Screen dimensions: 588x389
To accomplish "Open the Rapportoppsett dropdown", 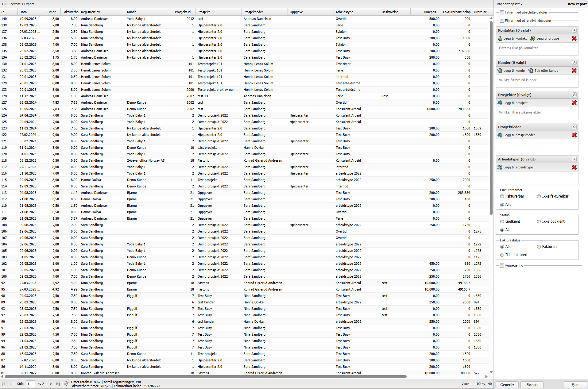I will tap(509, 4).
